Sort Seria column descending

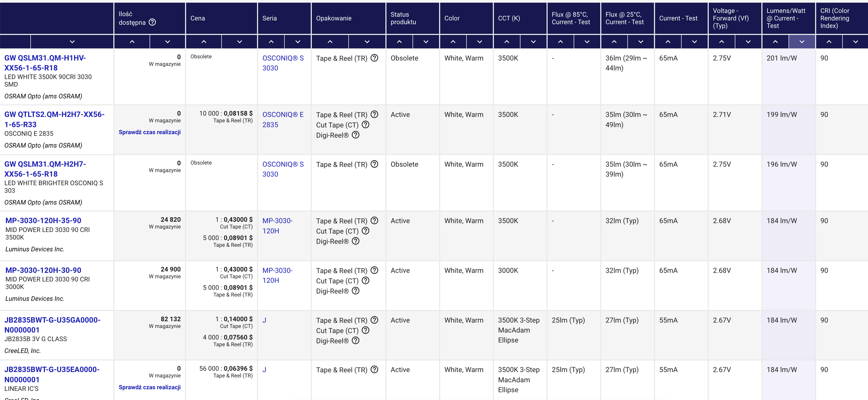coord(298,42)
